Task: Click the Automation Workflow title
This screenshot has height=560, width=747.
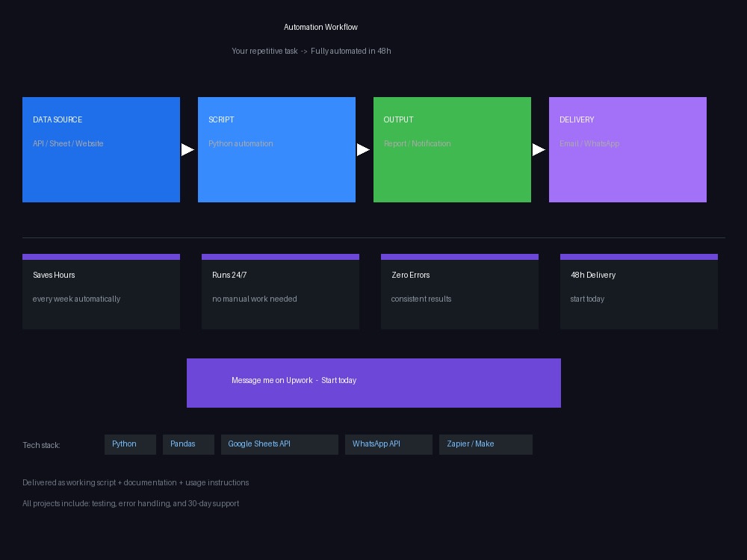Action: 320,27
